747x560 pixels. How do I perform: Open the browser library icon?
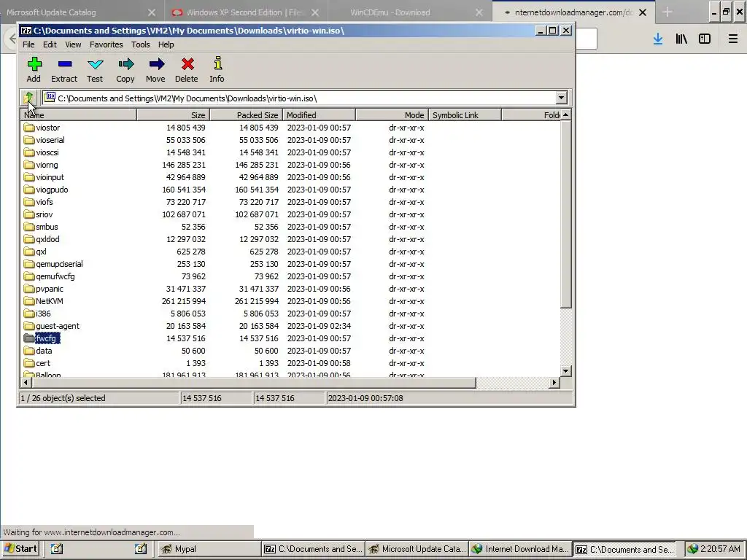click(x=681, y=39)
